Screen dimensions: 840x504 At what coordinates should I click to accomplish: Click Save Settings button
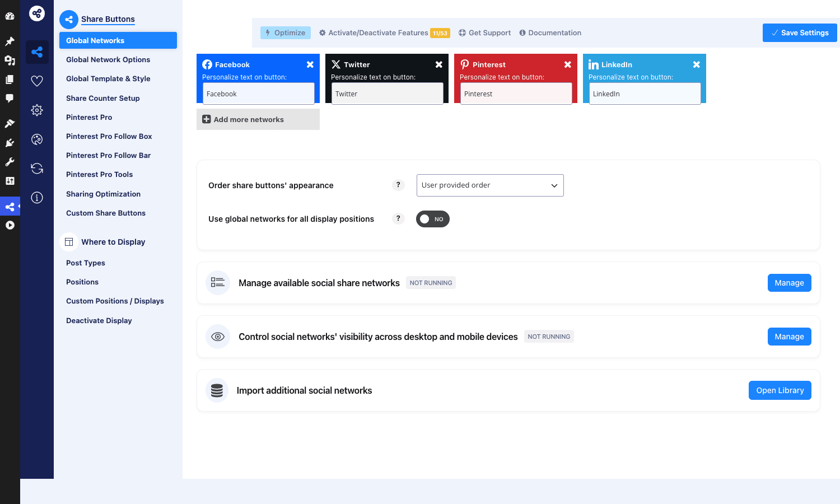[800, 32]
